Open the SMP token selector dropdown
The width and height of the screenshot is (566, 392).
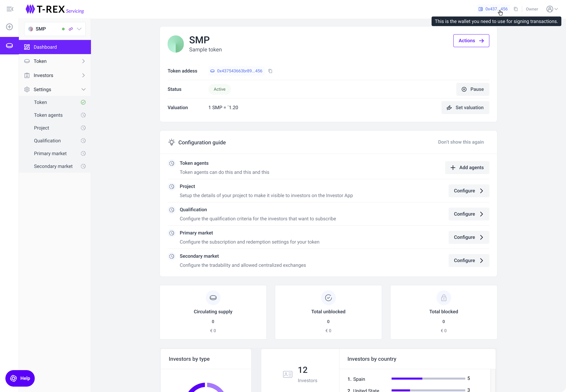click(79, 29)
